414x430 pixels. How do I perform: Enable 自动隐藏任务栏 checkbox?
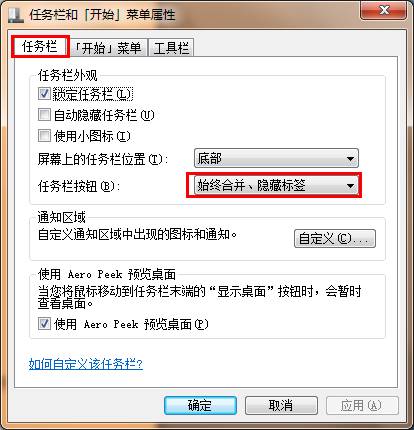(x=44, y=115)
